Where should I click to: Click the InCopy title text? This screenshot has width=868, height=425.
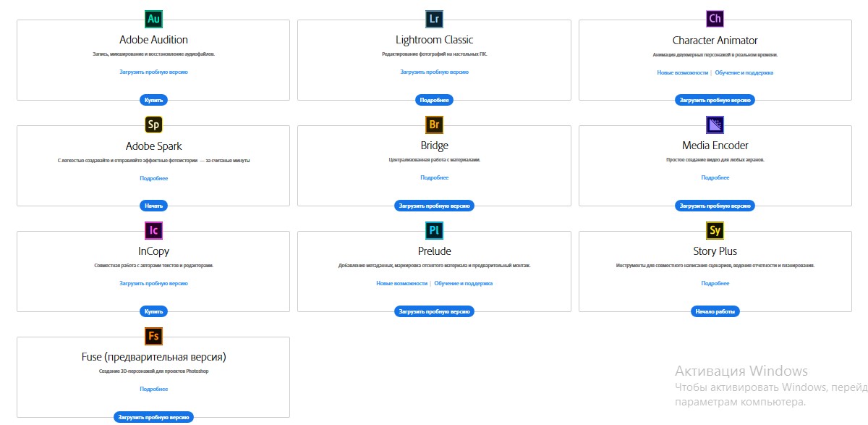(153, 251)
